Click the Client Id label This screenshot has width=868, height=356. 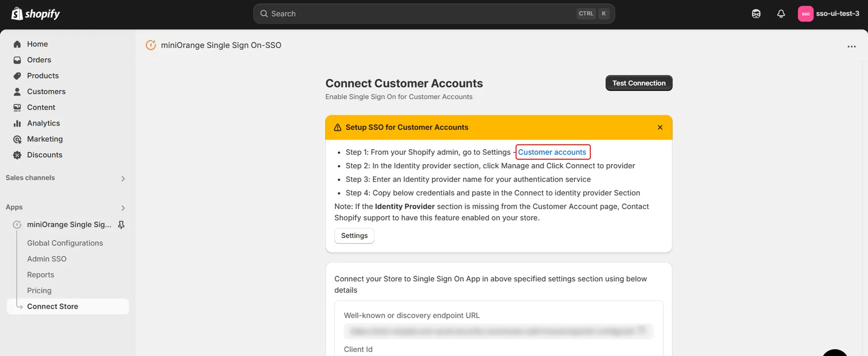(x=358, y=349)
